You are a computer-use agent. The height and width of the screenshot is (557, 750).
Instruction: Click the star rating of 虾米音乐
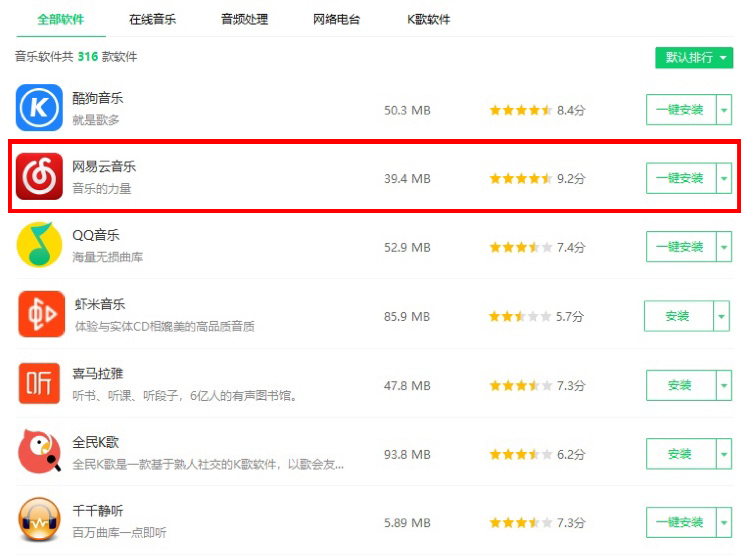coord(520,317)
